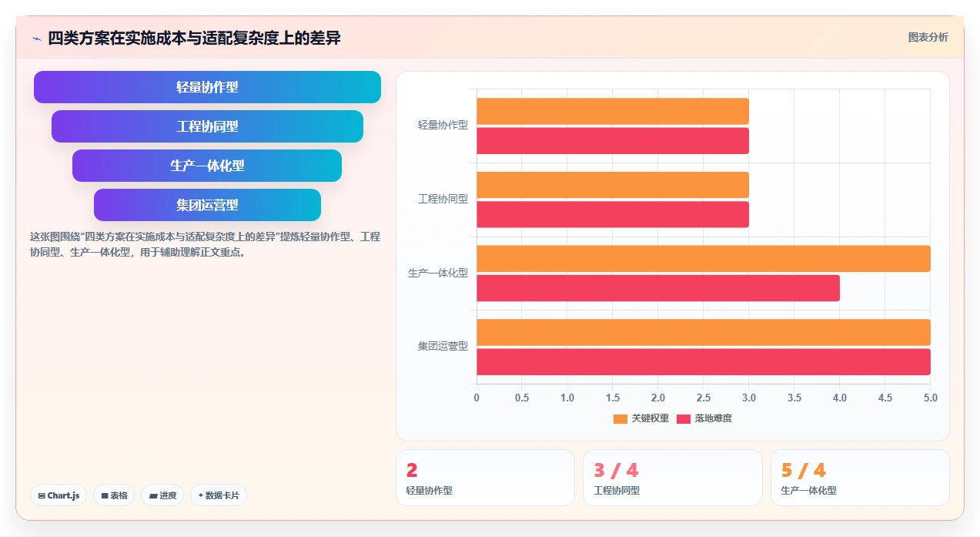Open the 生产一体化型 data card showing 5 / 4
This screenshot has height=537, width=980.
pyautogui.click(x=860, y=478)
